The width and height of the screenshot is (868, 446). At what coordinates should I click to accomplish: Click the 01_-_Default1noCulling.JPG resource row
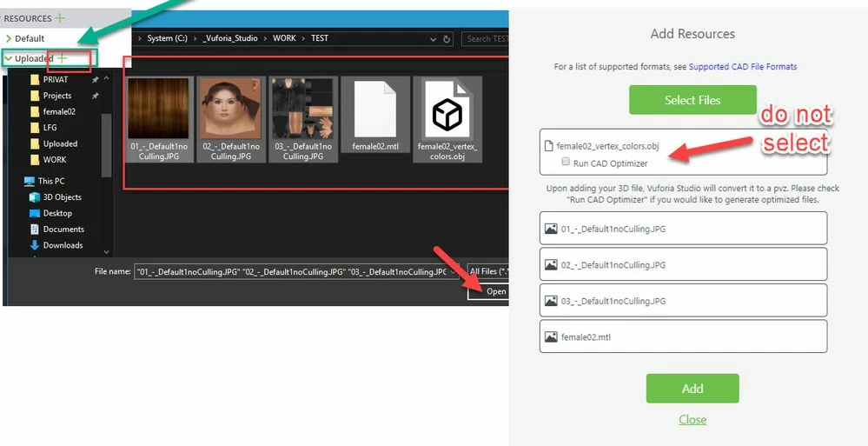point(683,228)
